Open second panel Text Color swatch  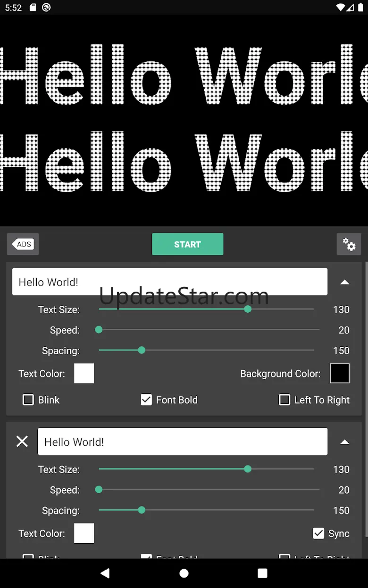(84, 533)
